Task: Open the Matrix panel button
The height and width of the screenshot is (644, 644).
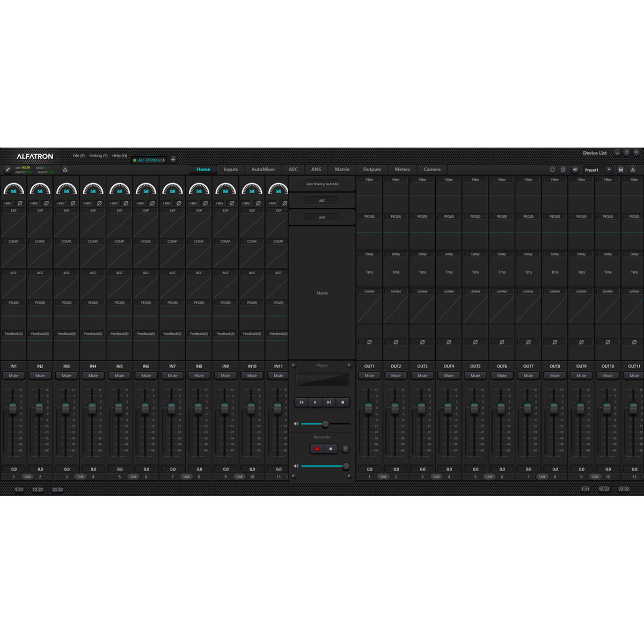Action: pos(322,292)
